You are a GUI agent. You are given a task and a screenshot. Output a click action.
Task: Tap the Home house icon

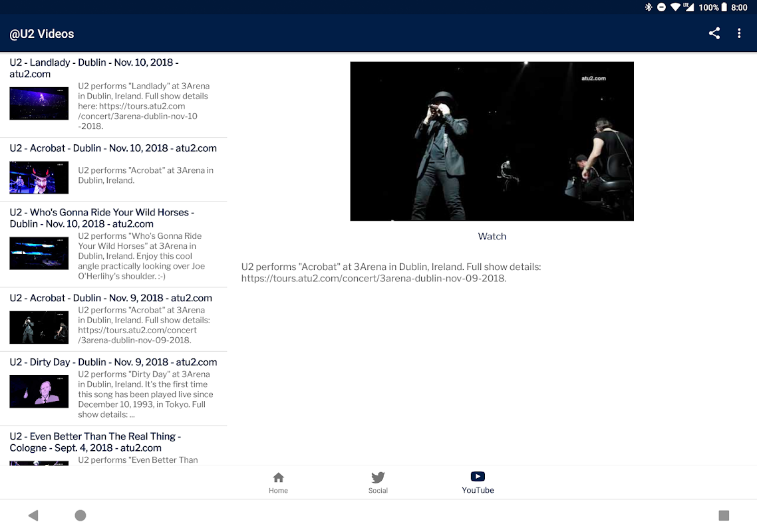point(278,477)
